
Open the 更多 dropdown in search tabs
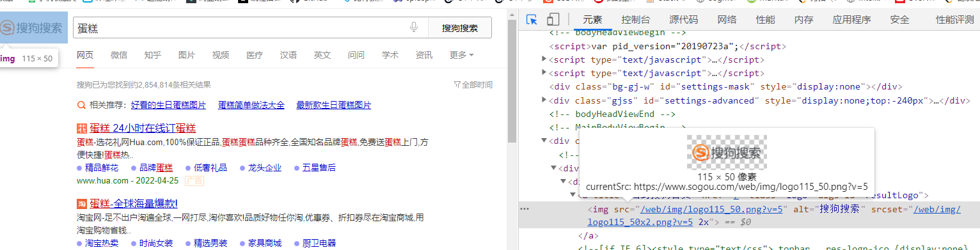pos(461,55)
